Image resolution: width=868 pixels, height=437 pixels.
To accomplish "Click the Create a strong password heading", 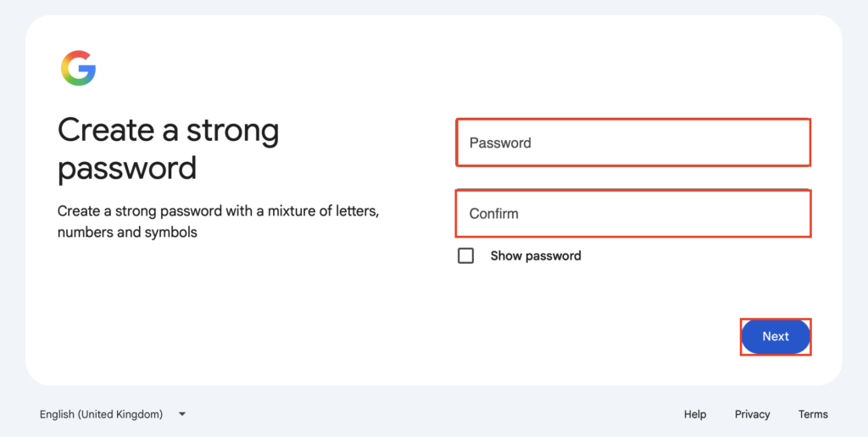I will pos(169,149).
